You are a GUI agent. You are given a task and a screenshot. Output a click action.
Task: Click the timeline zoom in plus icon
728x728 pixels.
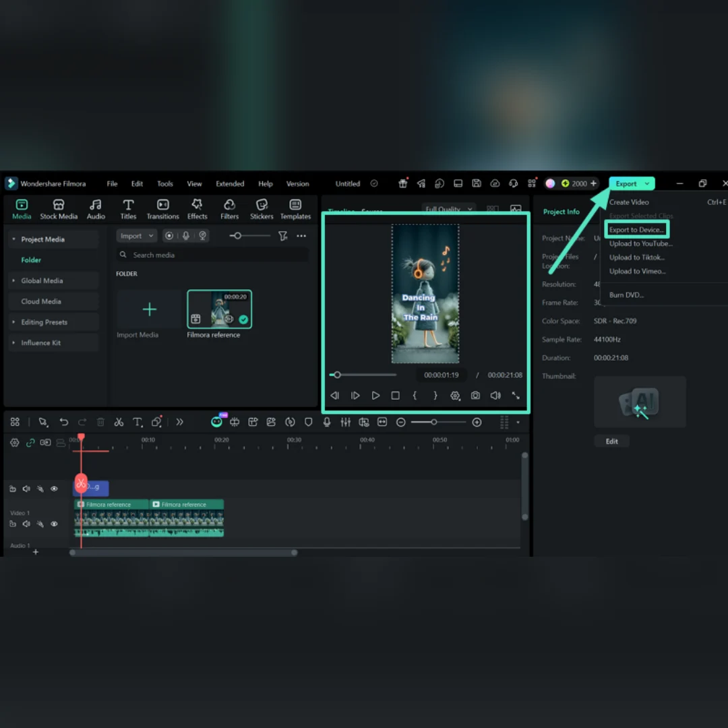(x=477, y=423)
